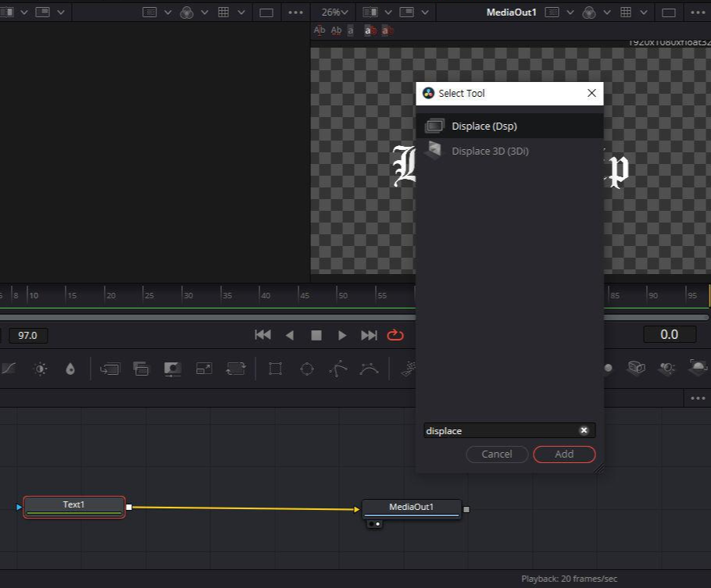711x588 pixels.
Task: Click Cancel in Select Tool dialog
Action: (497, 454)
